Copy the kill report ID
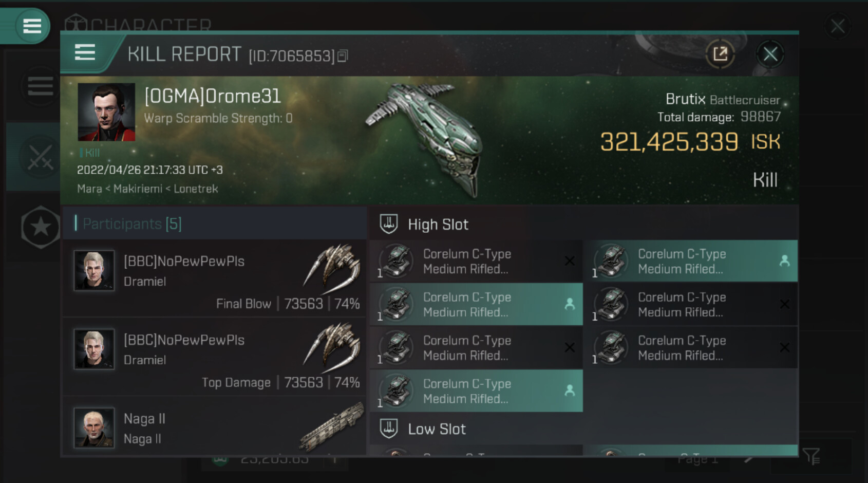The width and height of the screenshot is (868, 483). coord(343,56)
